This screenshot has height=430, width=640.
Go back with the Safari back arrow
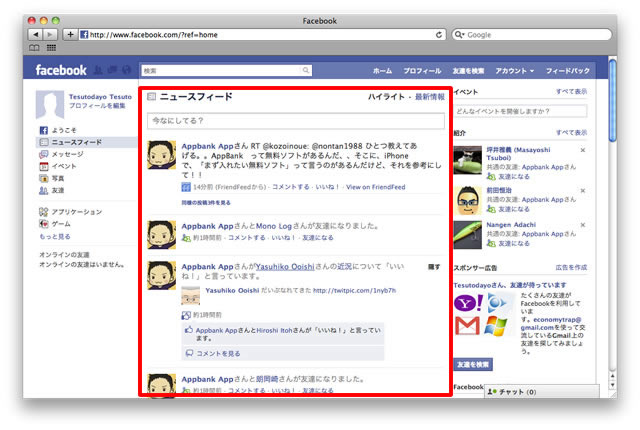pyautogui.click(x=36, y=35)
